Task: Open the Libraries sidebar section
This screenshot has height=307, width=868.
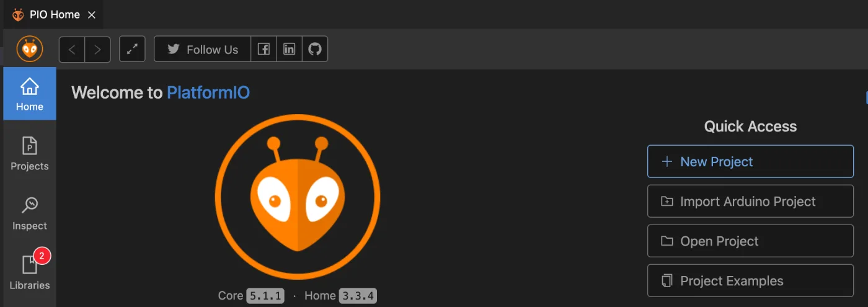Action: (30, 273)
